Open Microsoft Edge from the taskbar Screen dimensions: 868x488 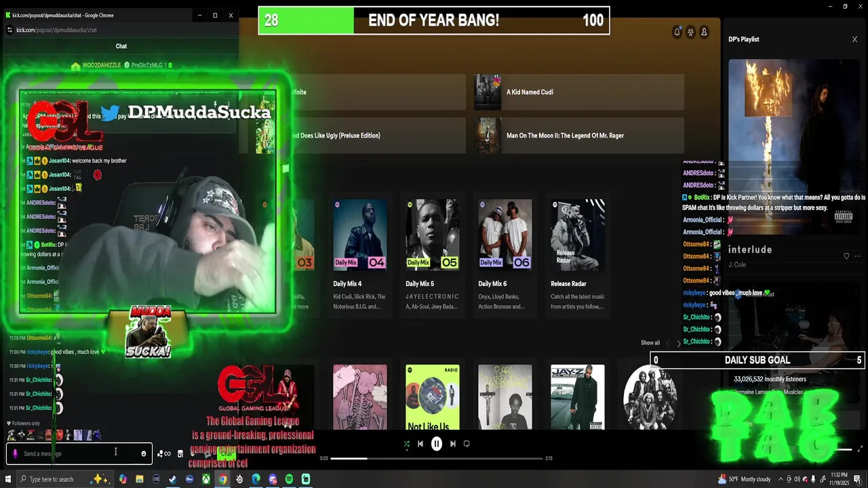[256, 479]
